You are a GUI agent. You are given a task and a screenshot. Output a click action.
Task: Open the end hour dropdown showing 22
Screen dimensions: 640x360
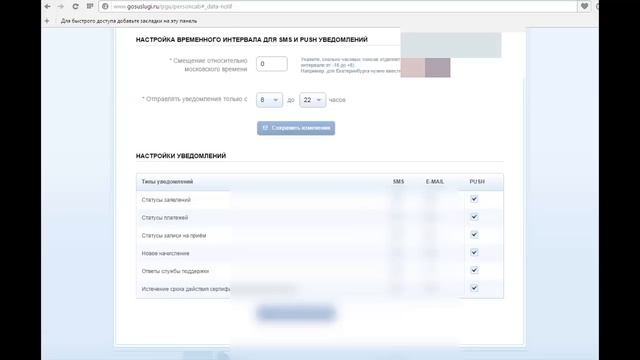coord(313,100)
